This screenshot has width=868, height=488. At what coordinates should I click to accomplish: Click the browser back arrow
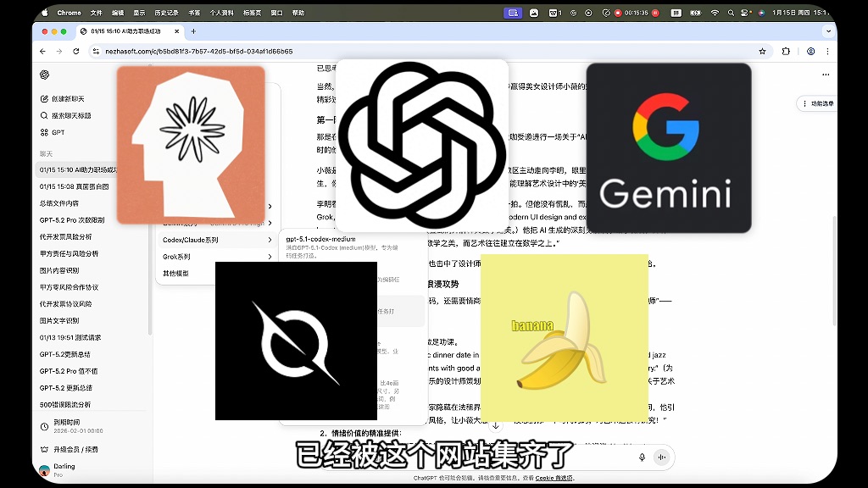(42, 52)
